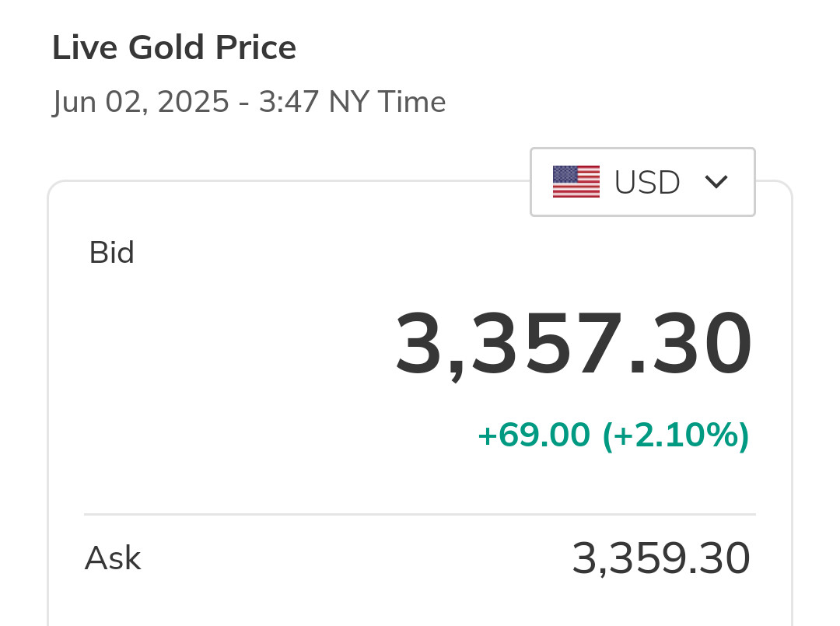The height and width of the screenshot is (626, 840).
Task: Click the word Price in heading
Action: (x=256, y=48)
